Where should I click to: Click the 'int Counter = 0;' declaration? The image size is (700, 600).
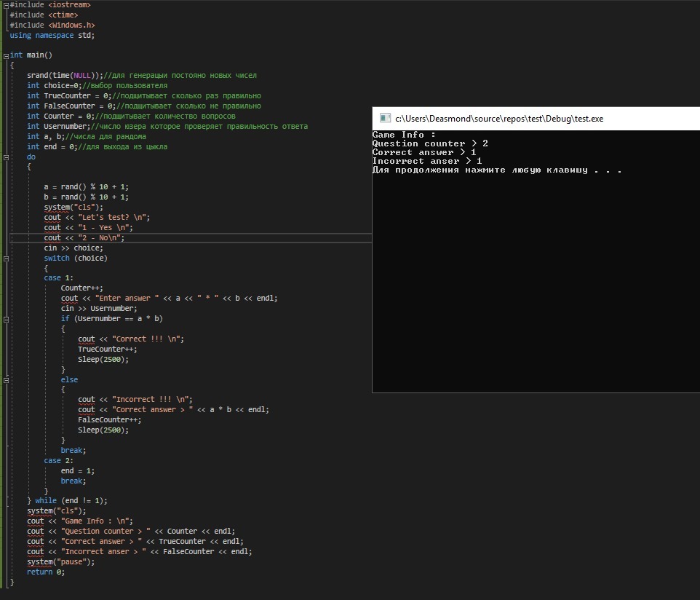pos(60,117)
